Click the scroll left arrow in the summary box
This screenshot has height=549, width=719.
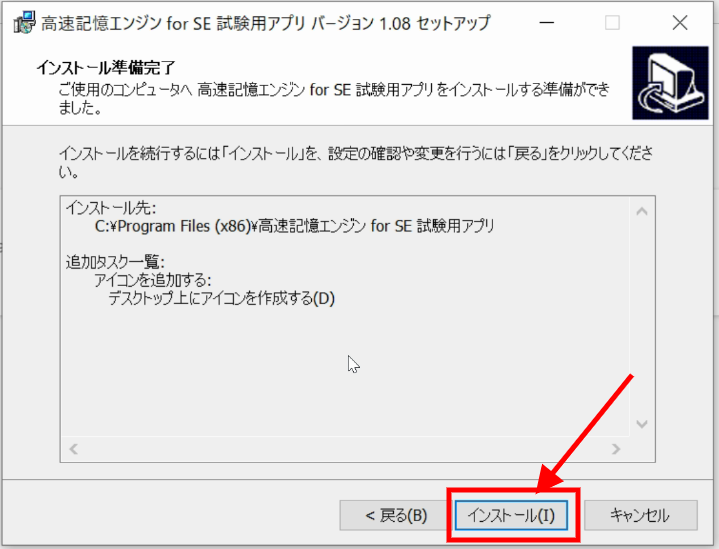point(73,449)
